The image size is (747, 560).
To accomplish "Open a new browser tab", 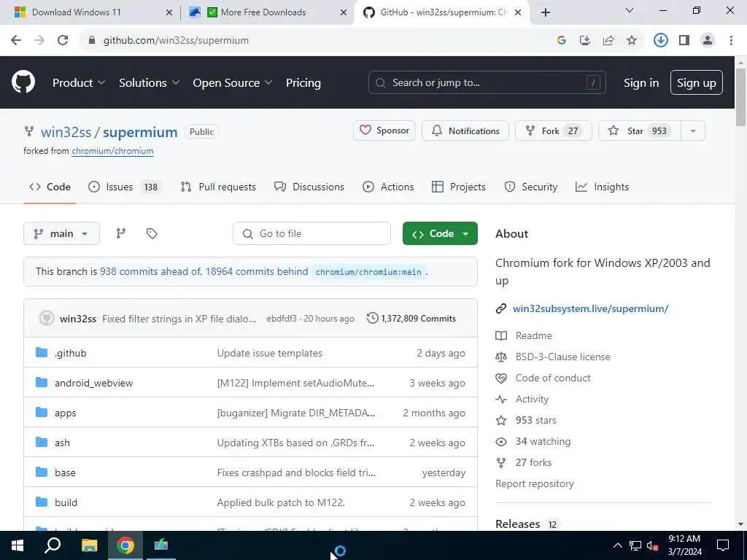I will point(546,12).
